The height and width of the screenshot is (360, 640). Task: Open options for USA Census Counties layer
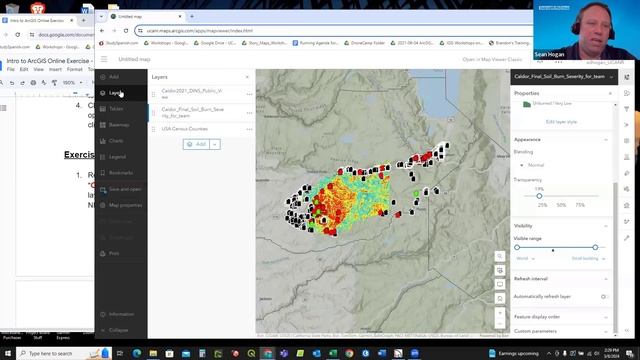pyautogui.click(x=249, y=129)
